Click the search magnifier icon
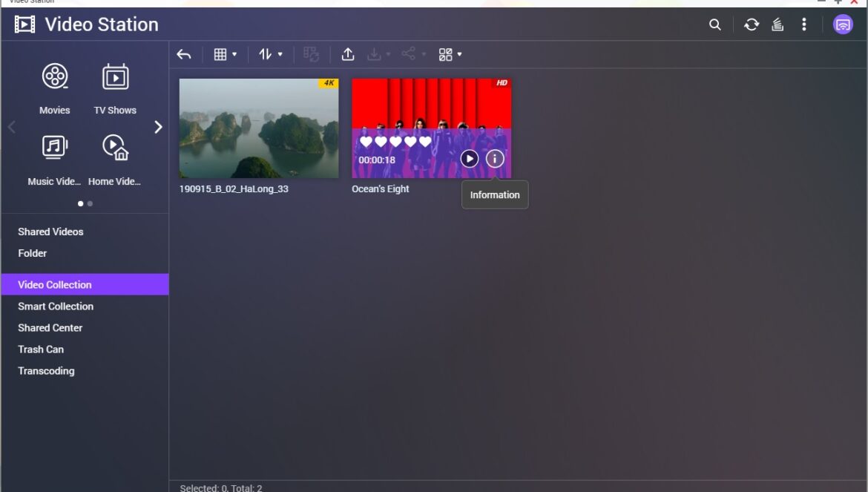 715,24
